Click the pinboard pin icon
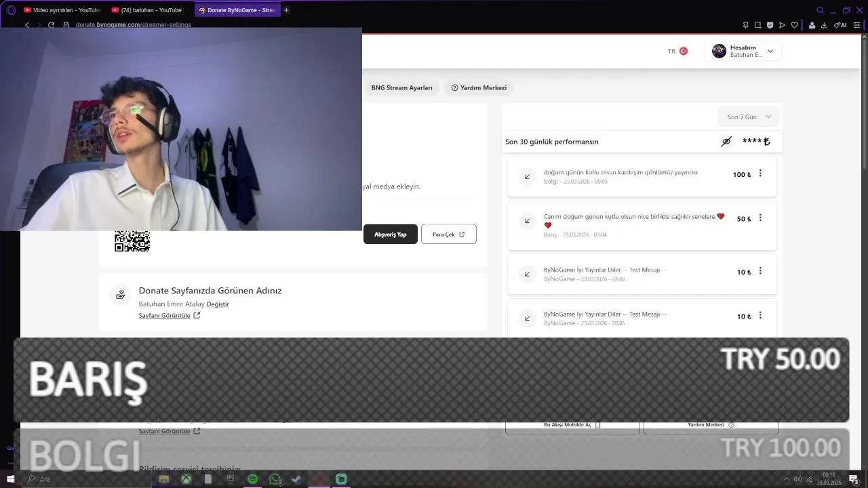Screen dimensions: 868x488 tap(745, 25)
